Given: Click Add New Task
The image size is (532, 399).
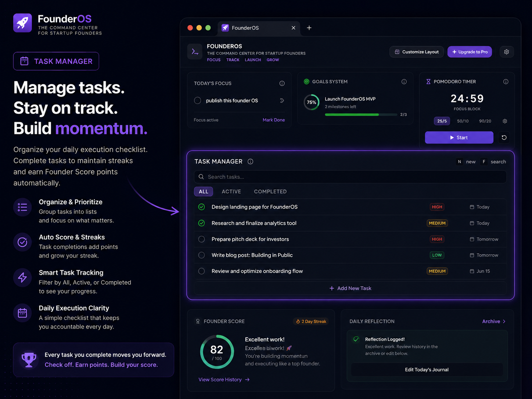Looking at the screenshot, I should pyautogui.click(x=351, y=288).
